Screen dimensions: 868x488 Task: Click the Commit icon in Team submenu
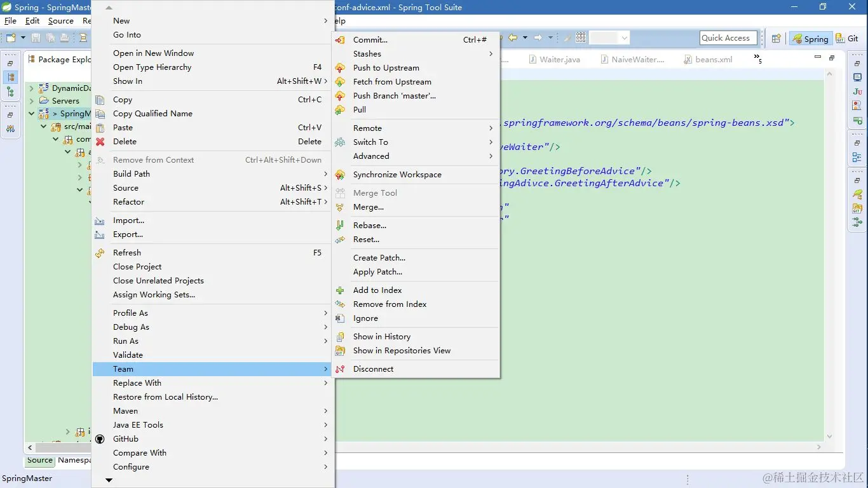click(x=340, y=40)
